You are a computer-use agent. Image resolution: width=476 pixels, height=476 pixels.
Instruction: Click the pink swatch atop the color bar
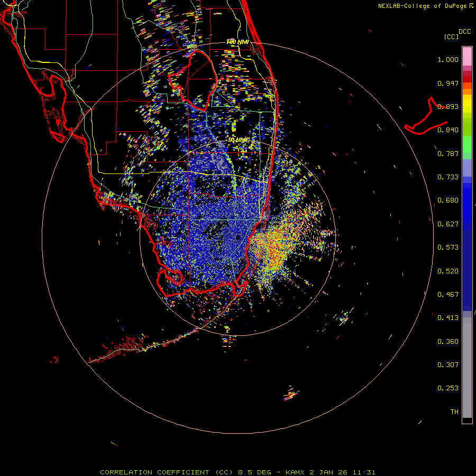(x=467, y=56)
